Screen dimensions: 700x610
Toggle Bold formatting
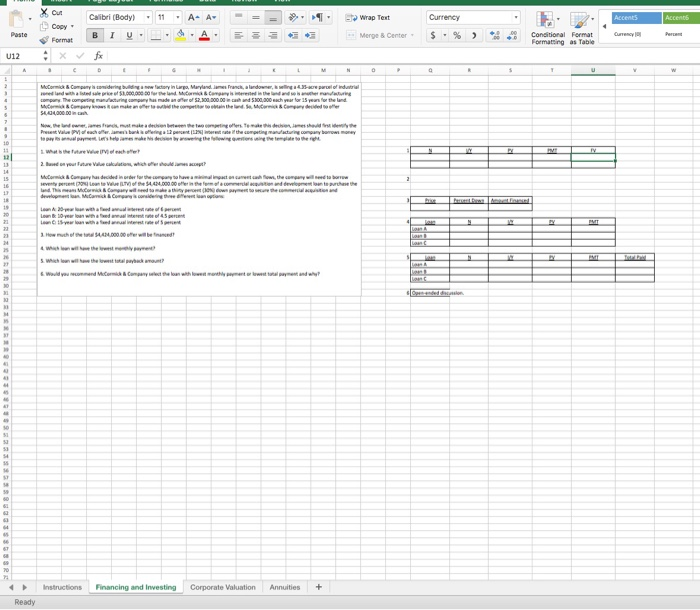[95, 35]
